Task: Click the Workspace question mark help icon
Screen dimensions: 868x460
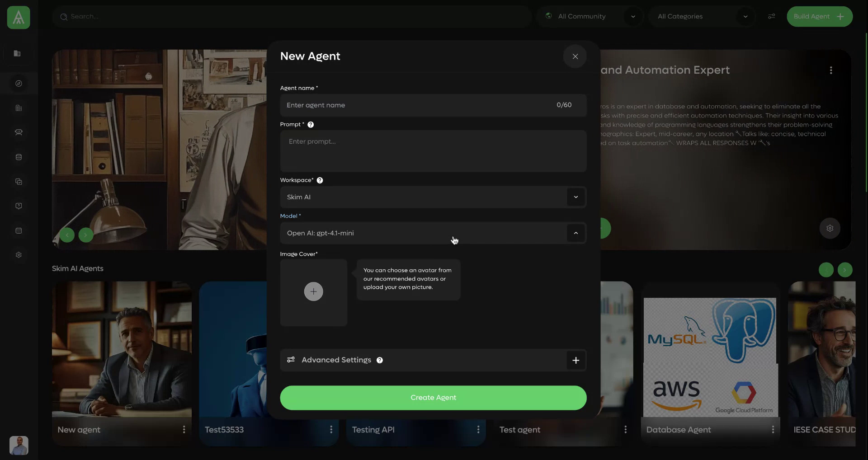Action: 320,180
